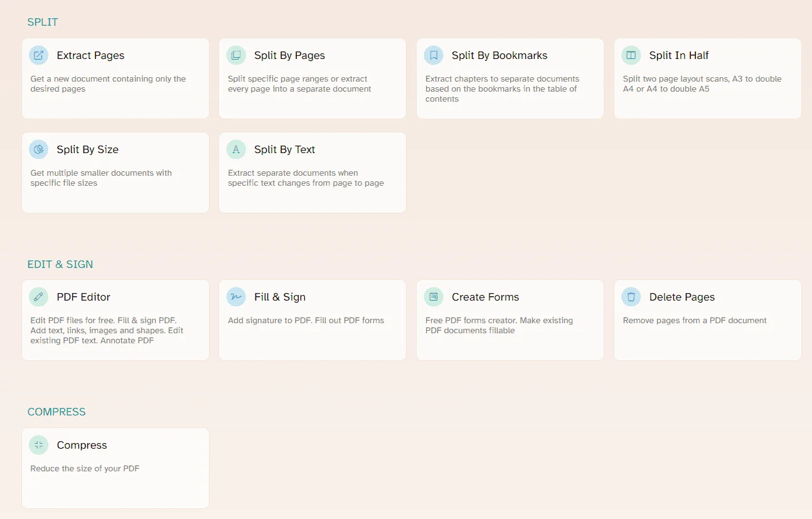Click the Split By Text letter icon
812x519 pixels.
236,149
